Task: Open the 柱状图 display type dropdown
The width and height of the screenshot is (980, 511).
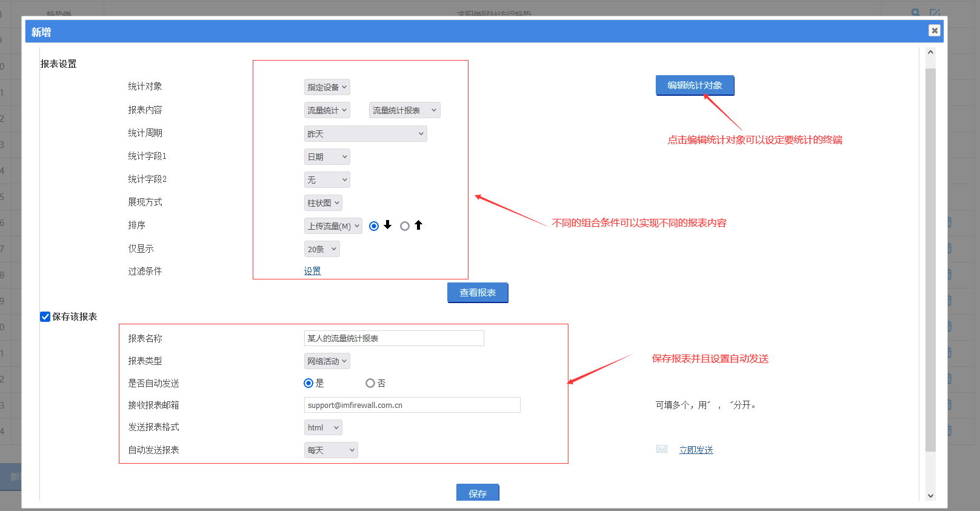Action: [323, 203]
